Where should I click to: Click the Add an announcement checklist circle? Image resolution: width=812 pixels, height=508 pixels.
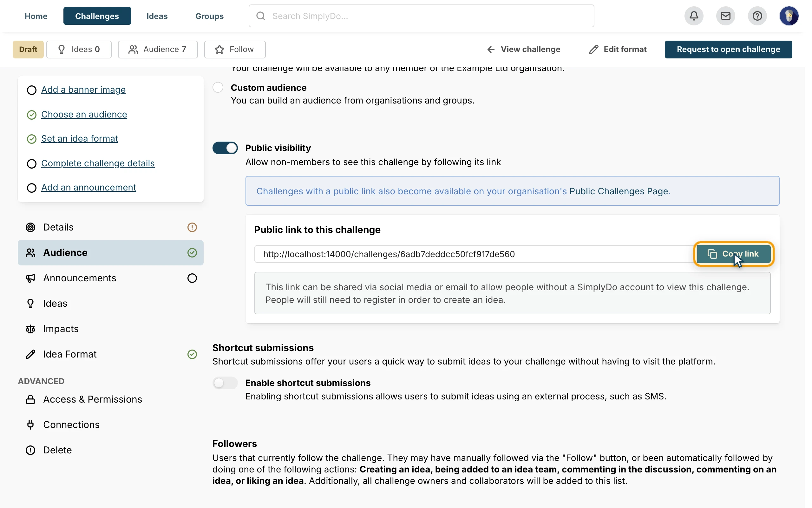click(31, 188)
